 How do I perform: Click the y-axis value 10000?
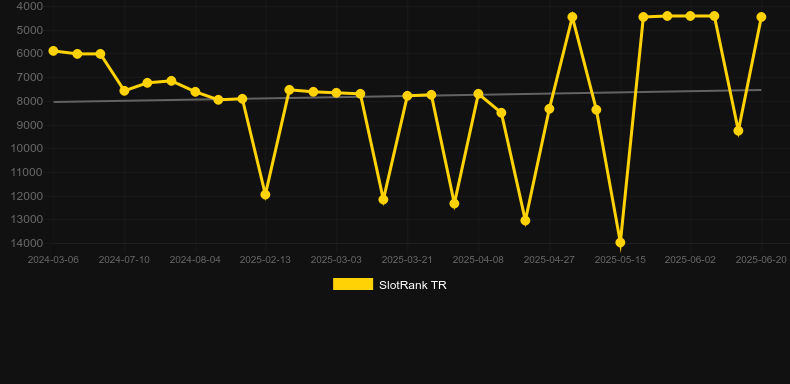click(x=27, y=149)
